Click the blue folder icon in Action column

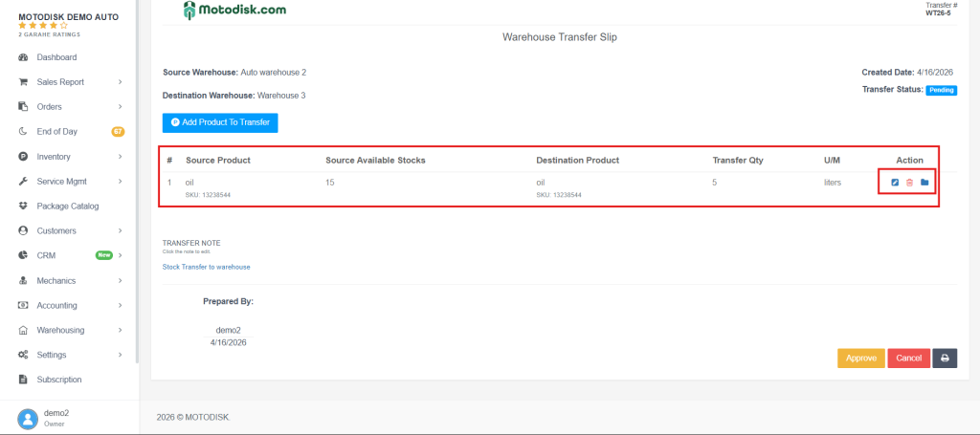pyautogui.click(x=924, y=183)
